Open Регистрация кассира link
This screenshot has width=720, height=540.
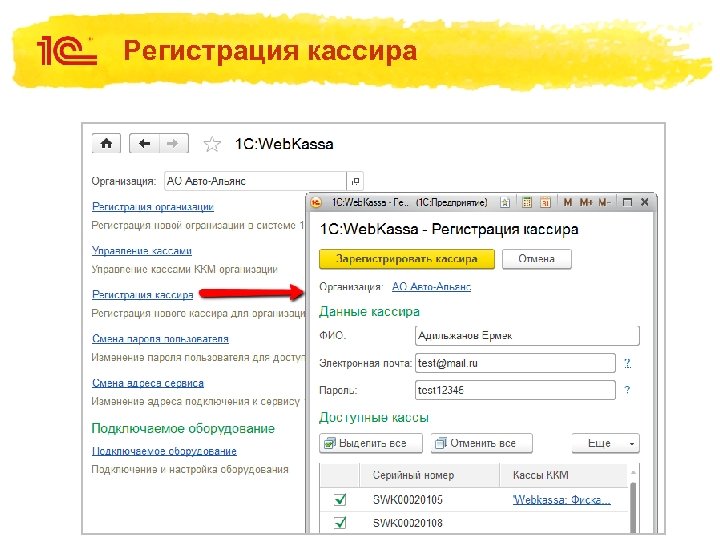142,295
